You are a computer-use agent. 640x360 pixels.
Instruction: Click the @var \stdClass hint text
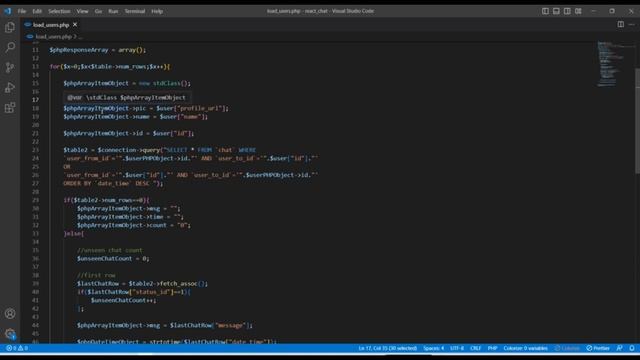[127, 98]
